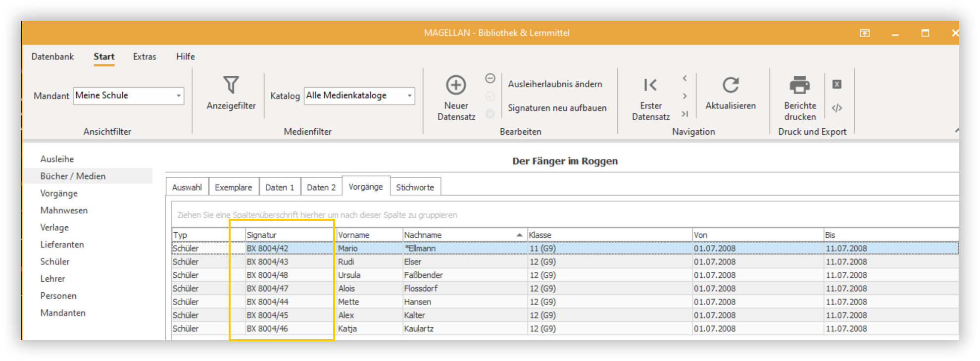The image size is (980, 361).
Task: Toggle sort on Nachname column header
Action: 465,235
